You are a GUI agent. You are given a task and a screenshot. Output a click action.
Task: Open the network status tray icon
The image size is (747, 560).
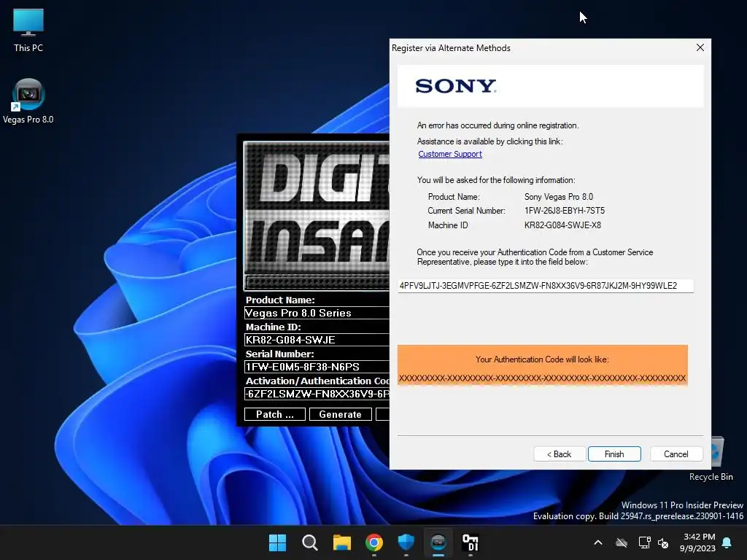click(x=644, y=542)
